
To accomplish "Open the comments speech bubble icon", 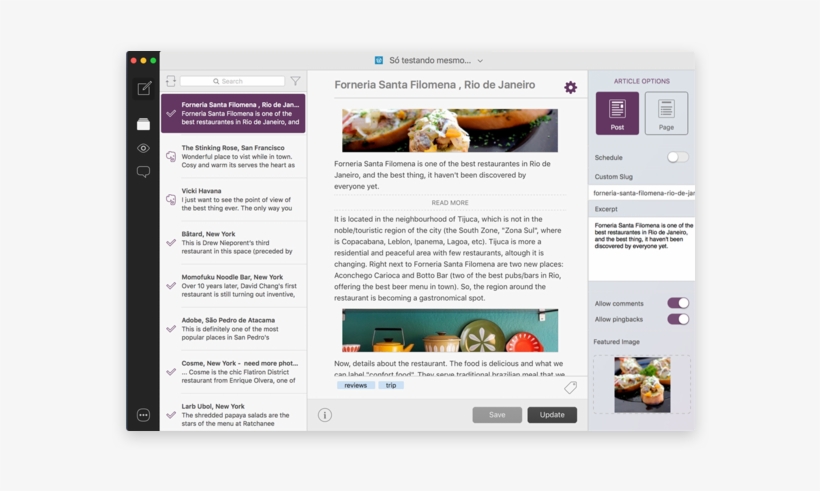I will point(143,172).
